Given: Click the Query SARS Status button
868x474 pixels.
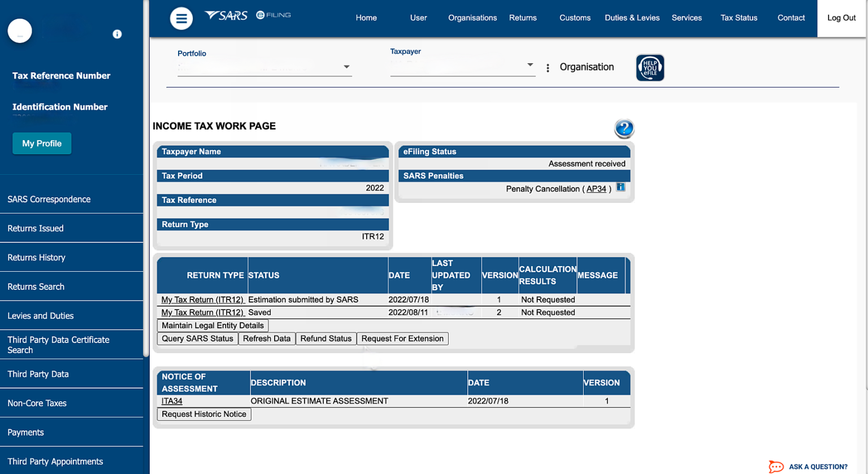Looking at the screenshot, I should click(197, 338).
